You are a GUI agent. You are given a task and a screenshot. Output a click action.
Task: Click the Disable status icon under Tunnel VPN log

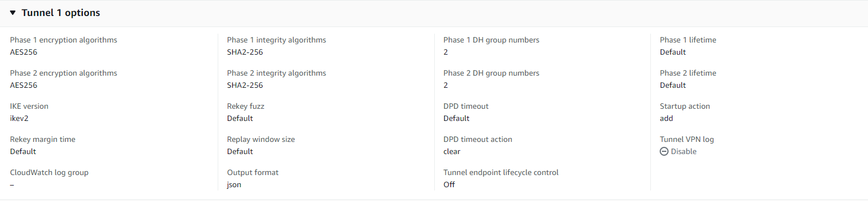(x=664, y=151)
